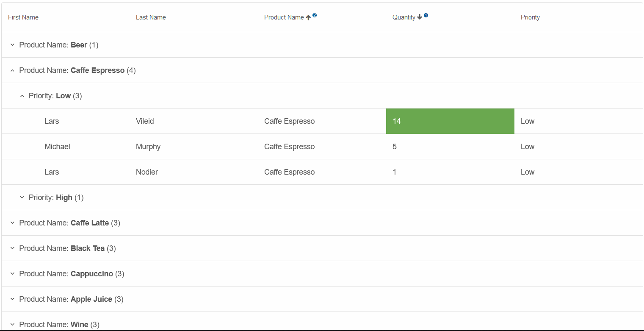The width and height of the screenshot is (644, 331).
Task: Click the group label Product Name: Cappuccino (3)
Action: click(x=72, y=274)
